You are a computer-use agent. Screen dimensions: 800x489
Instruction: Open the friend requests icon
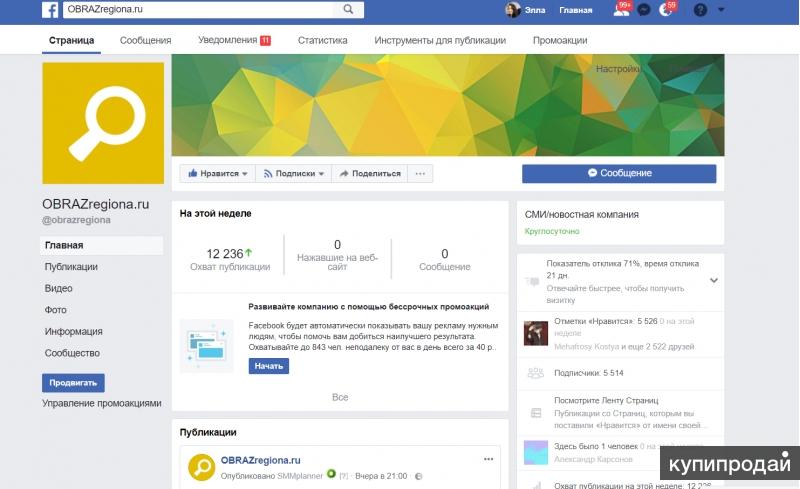click(620, 10)
